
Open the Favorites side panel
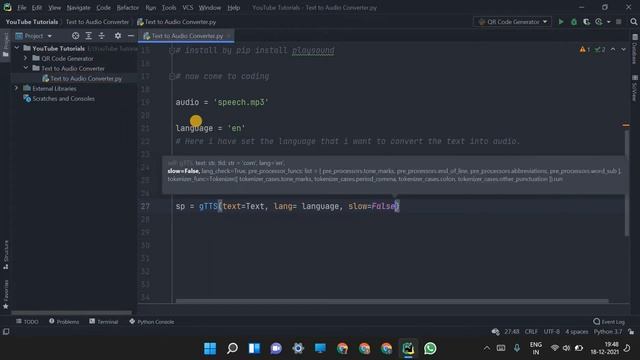(6, 294)
